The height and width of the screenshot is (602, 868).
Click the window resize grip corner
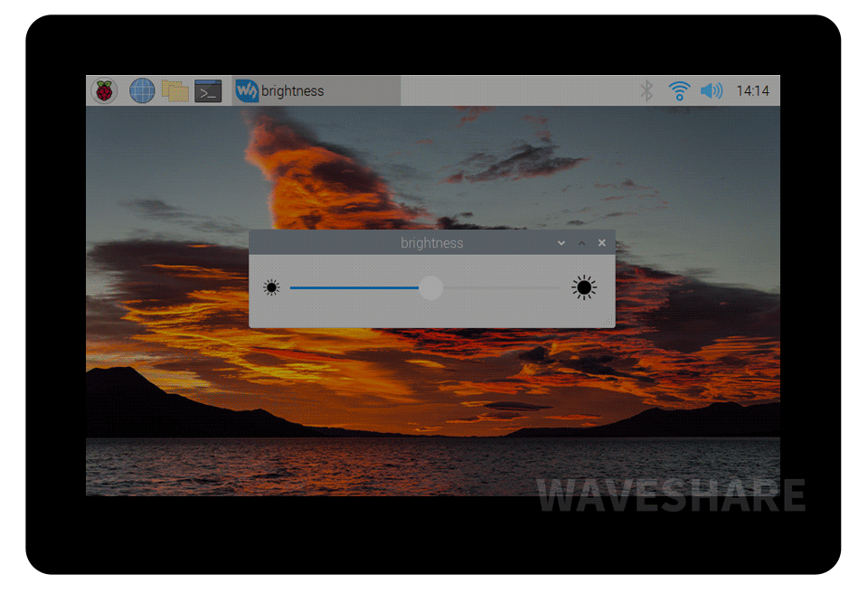(611, 324)
